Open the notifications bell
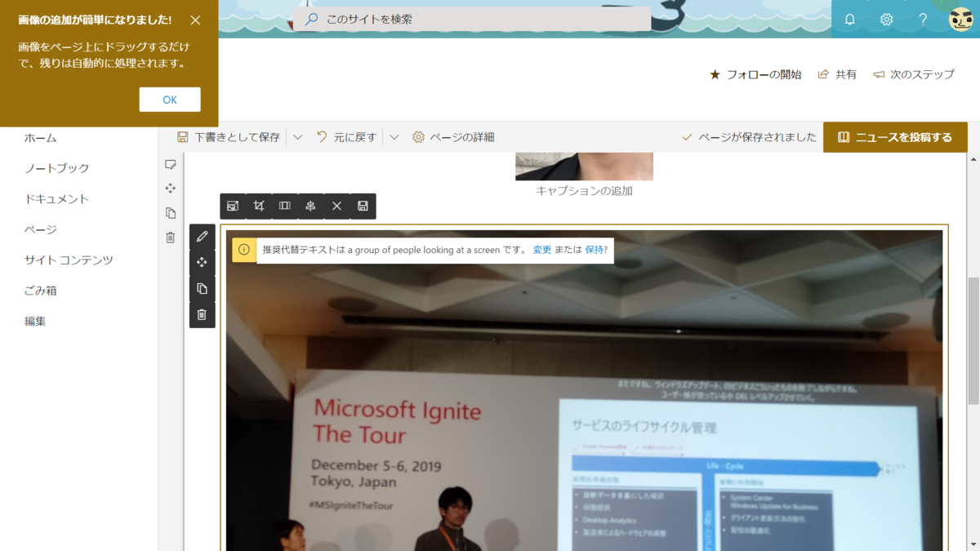Screen dimensions: 980x551 [x=850, y=20]
